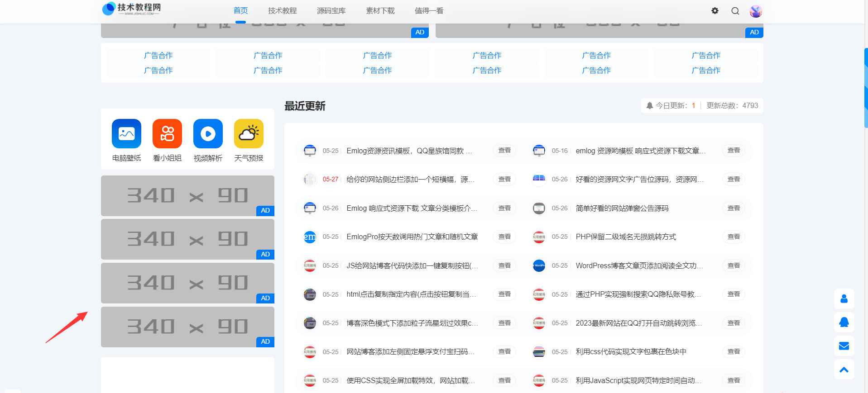Open the floating QQ contact icon
Image resolution: width=868 pixels, height=393 pixels.
[844, 322]
